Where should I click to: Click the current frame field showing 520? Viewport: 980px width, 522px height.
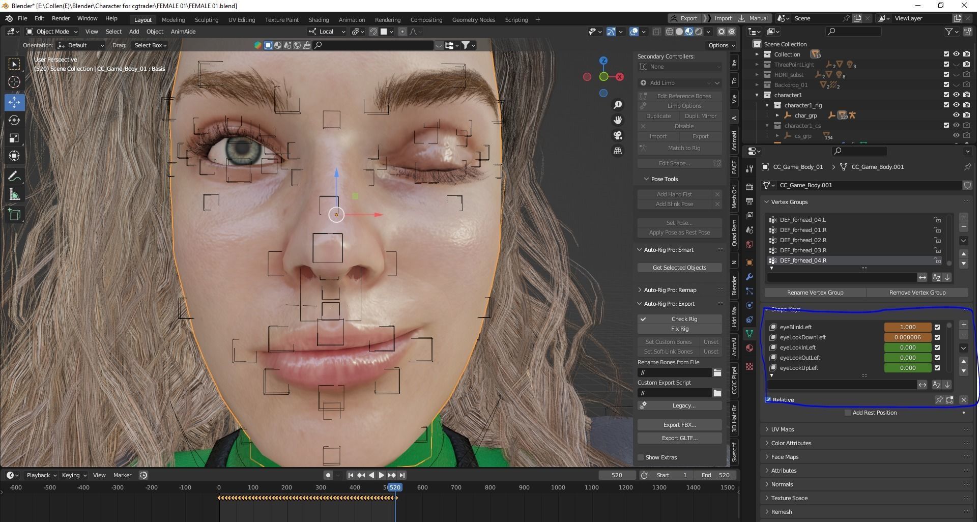click(617, 475)
